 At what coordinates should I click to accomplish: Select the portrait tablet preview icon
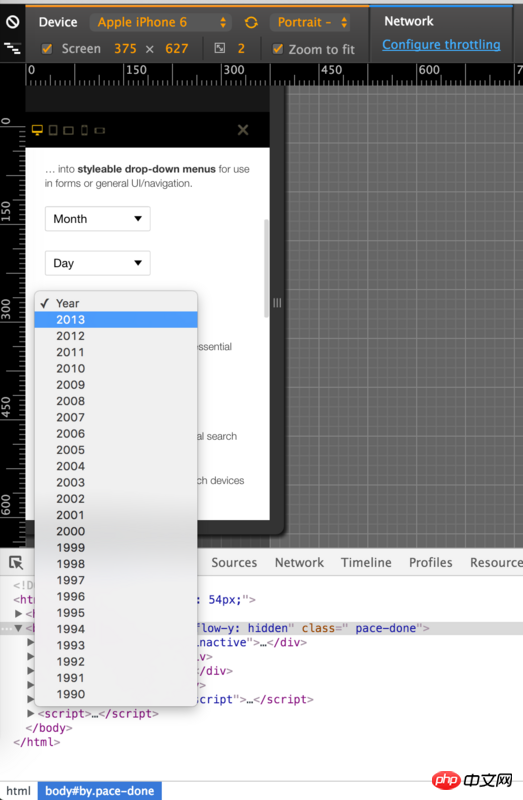tap(53, 130)
